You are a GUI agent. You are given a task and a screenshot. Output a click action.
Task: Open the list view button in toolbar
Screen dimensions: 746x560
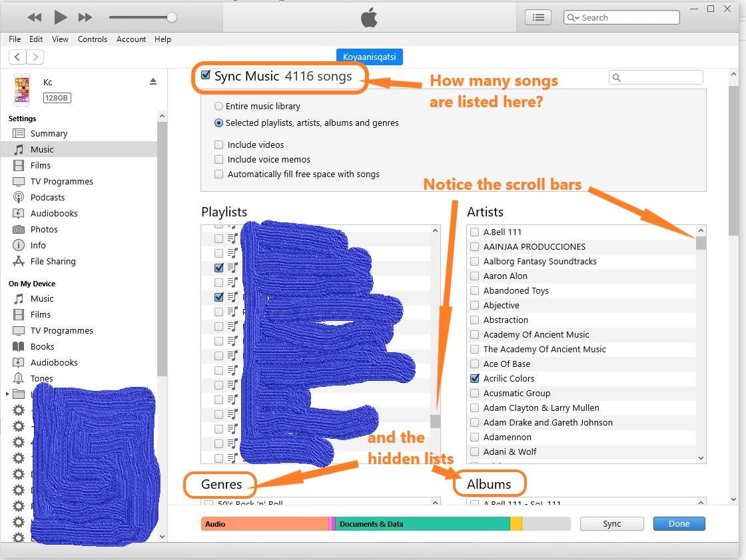click(x=538, y=17)
